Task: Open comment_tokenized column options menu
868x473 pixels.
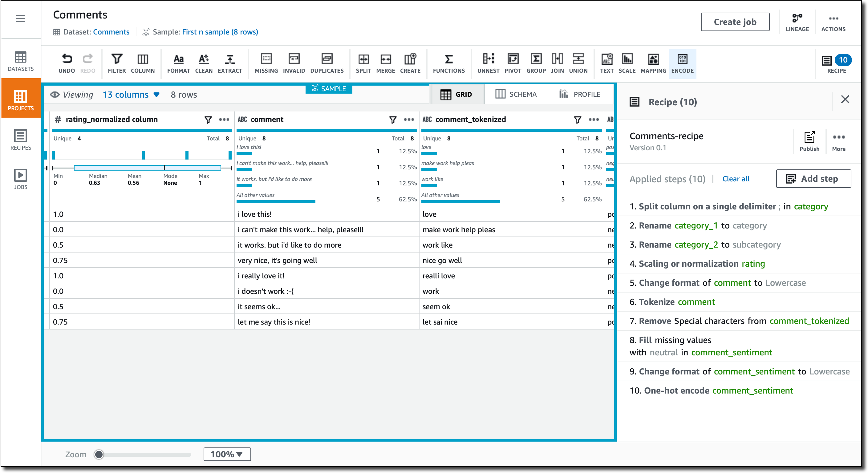Action: tap(594, 119)
